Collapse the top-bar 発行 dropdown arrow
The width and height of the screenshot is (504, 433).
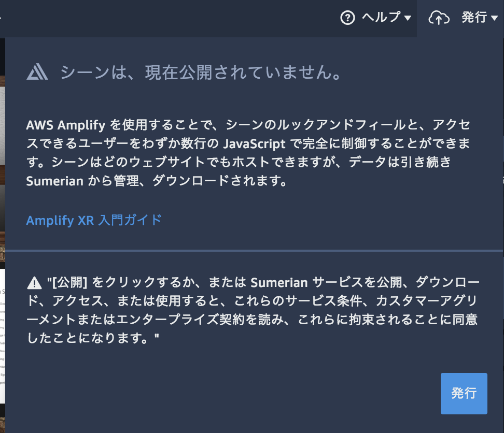494,18
